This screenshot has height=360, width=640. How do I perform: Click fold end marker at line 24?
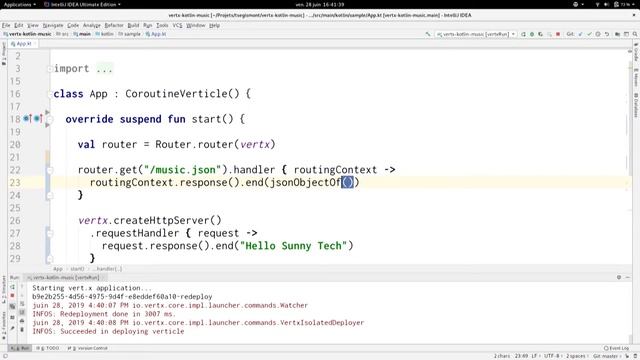coord(49,195)
